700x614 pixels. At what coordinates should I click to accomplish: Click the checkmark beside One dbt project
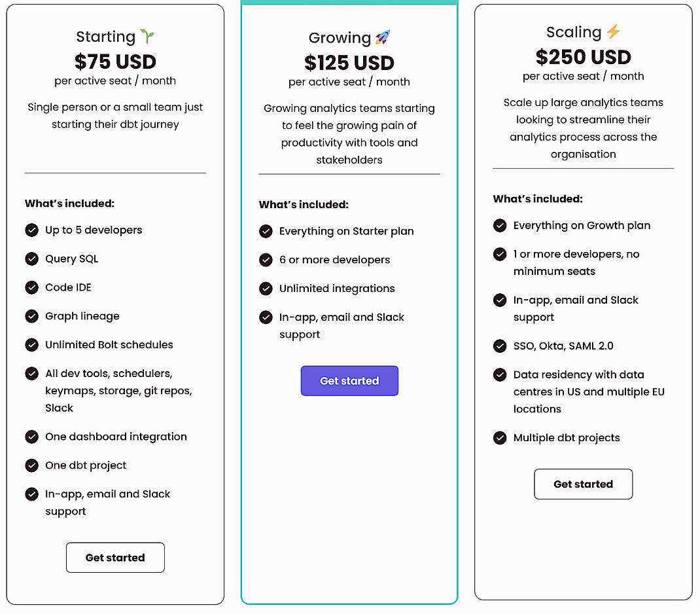tap(32, 465)
